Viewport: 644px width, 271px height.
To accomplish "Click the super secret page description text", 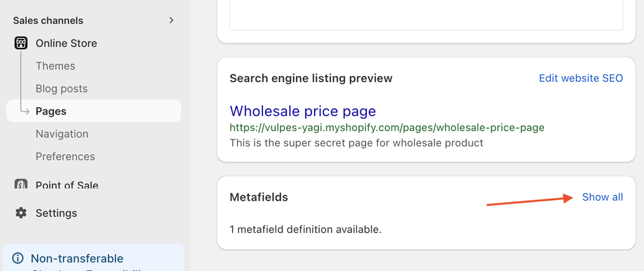I will pyautogui.click(x=356, y=143).
